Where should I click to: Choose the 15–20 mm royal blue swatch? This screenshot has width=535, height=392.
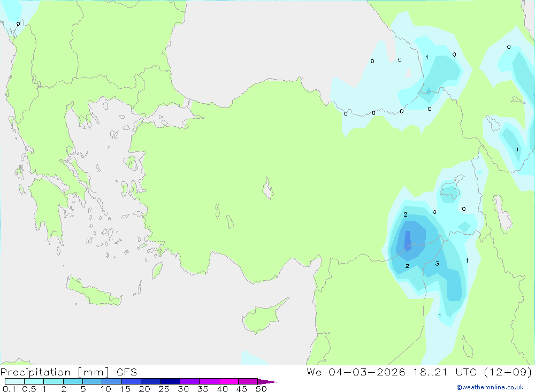click(x=132, y=381)
